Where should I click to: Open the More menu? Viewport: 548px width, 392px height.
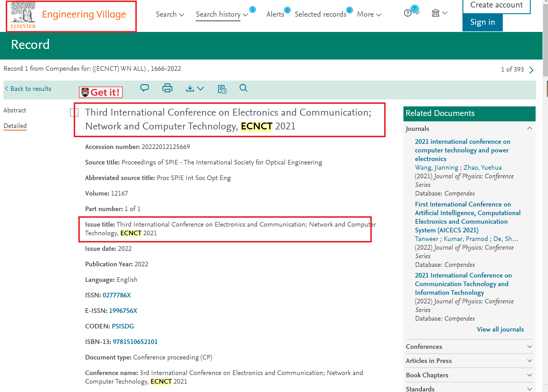click(369, 14)
